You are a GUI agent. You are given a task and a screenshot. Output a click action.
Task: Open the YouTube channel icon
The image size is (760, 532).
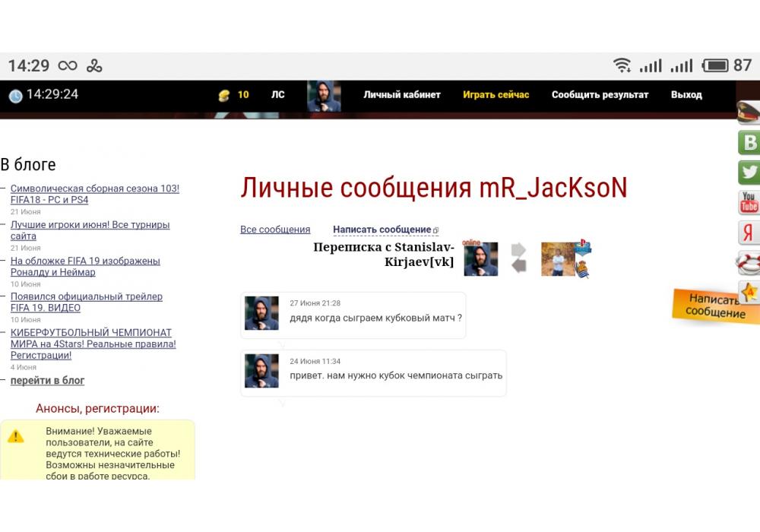click(x=749, y=203)
